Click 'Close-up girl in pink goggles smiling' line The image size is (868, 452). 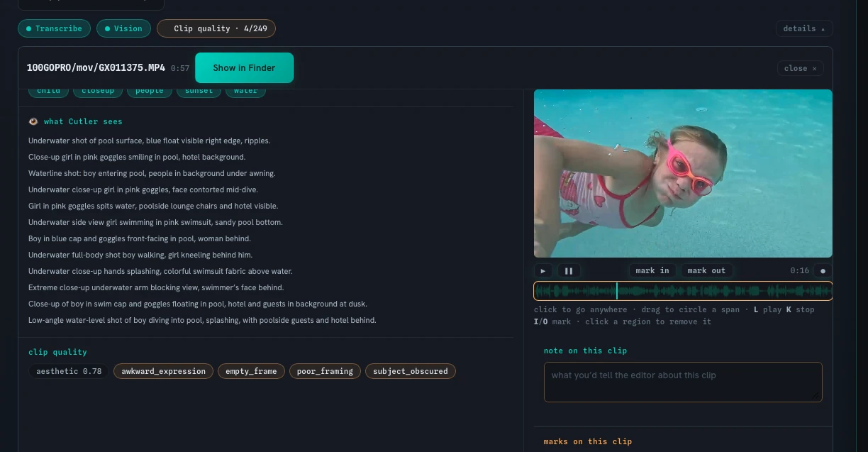[x=137, y=157]
